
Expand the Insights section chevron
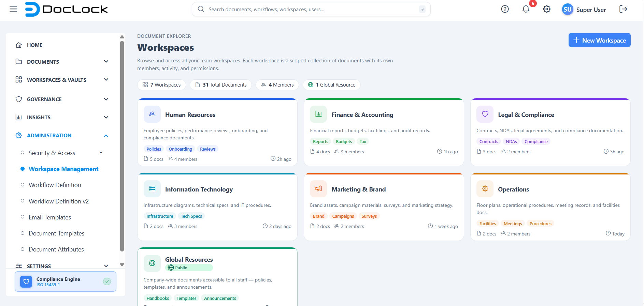tap(106, 117)
